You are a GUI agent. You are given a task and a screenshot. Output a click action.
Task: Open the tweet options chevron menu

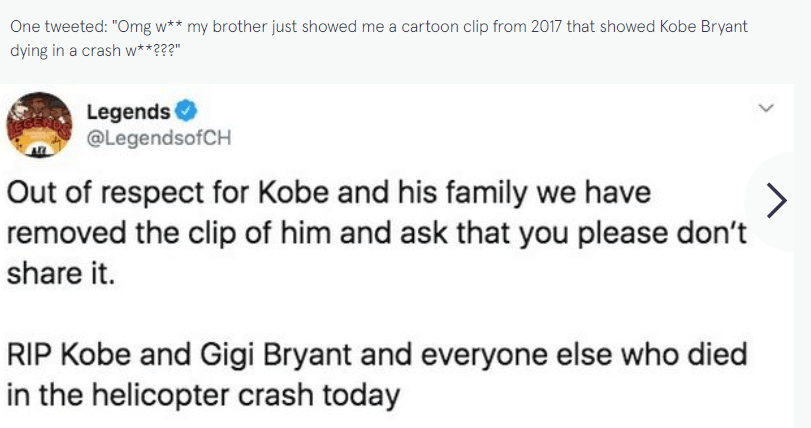tap(767, 107)
